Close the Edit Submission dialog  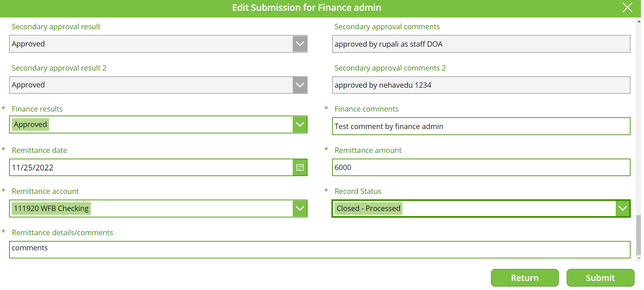[627, 7]
